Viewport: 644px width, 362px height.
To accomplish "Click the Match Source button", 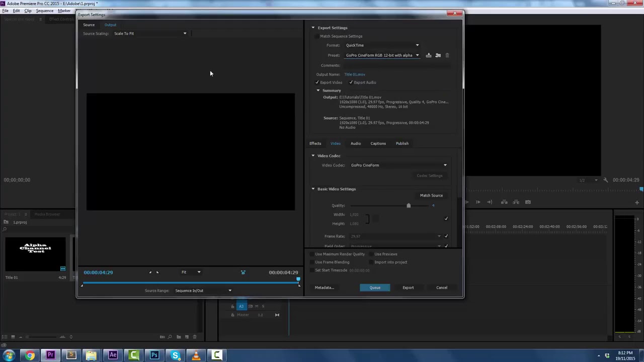I will [431, 196].
